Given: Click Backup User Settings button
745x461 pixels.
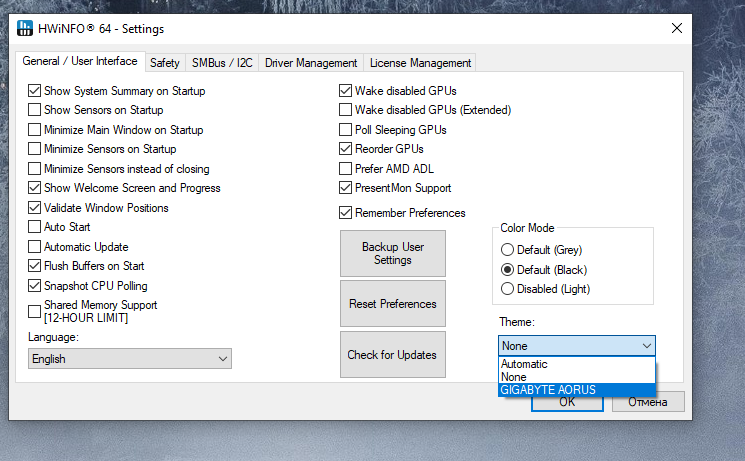Looking at the screenshot, I should tap(393, 253).
